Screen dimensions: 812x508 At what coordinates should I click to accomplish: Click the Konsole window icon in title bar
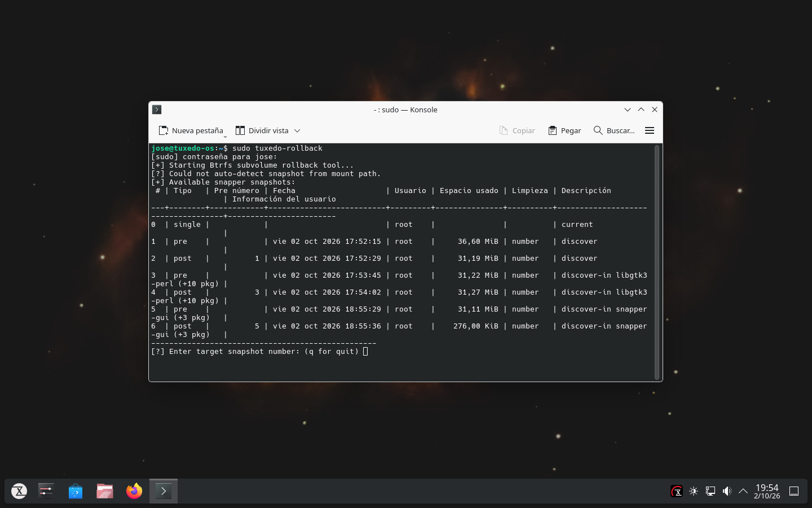[x=157, y=110]
